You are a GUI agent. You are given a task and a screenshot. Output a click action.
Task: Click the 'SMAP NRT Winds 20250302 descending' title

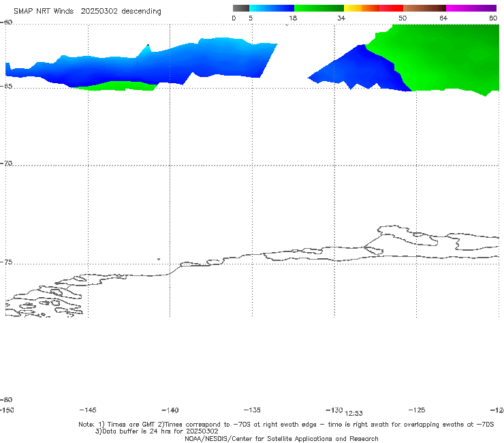pos(87,12)
